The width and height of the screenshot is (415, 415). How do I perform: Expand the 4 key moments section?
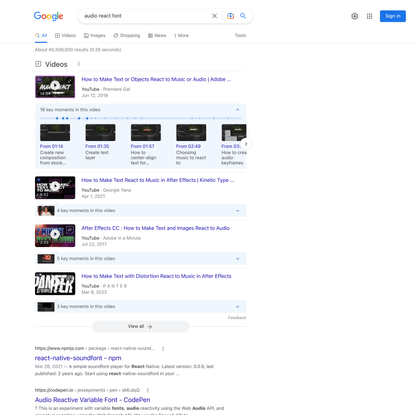pos(141,211)
